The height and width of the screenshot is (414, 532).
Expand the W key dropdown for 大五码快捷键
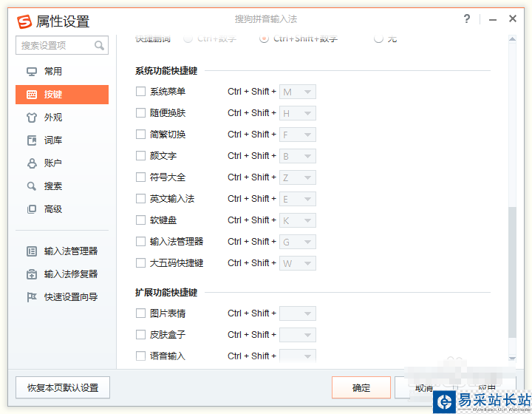(x=298, y=263)
